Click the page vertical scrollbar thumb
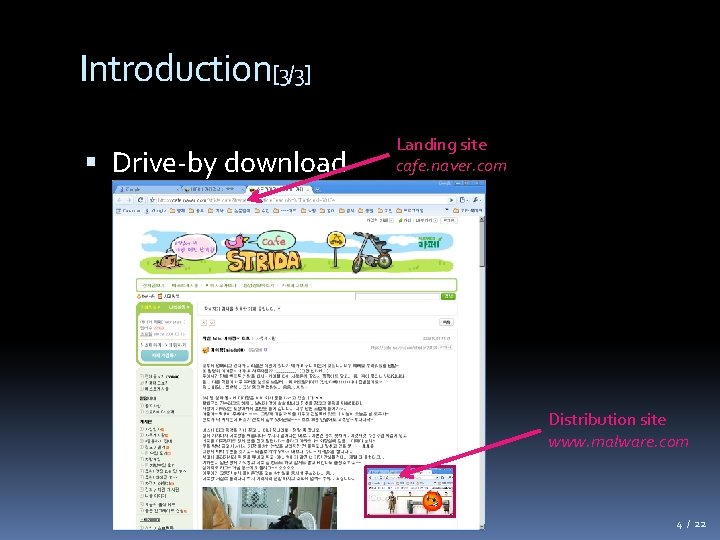This screenshot has width=720, height=540. coord(482,244)
